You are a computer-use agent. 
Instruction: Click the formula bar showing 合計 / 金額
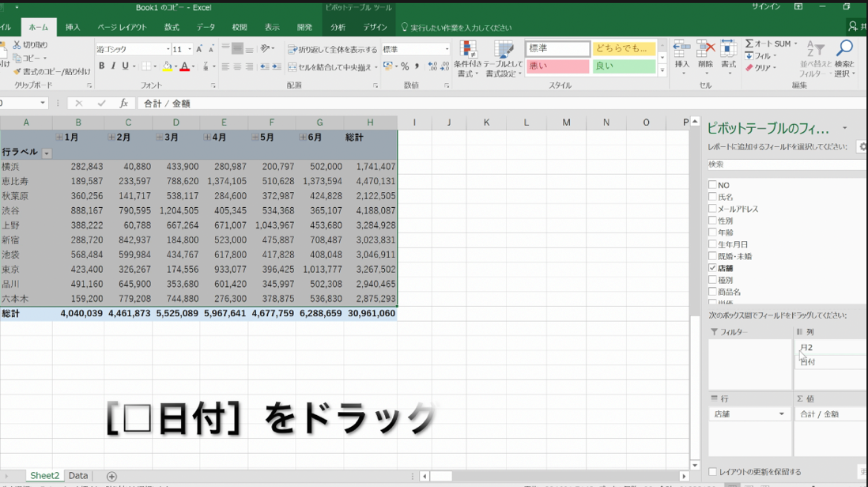coord(501,104)
